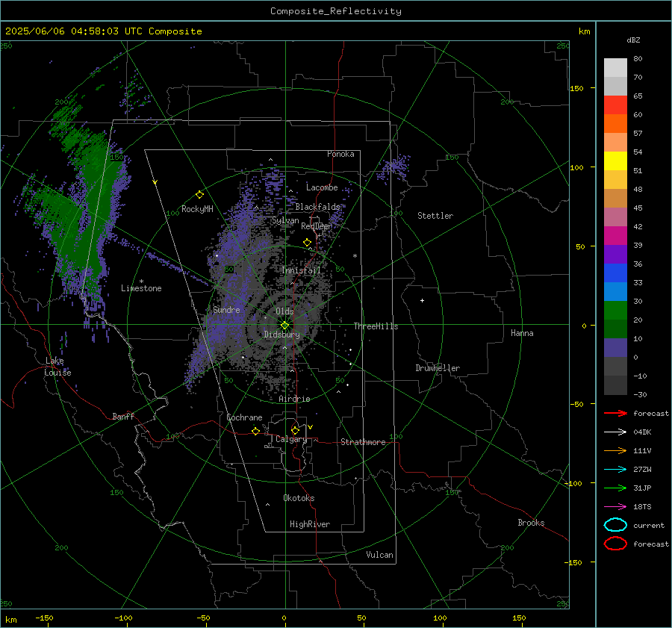This screenshot has width=672, height=628.
Task: Click the dBZ legend heading
Action: click(x=633, y=40)
